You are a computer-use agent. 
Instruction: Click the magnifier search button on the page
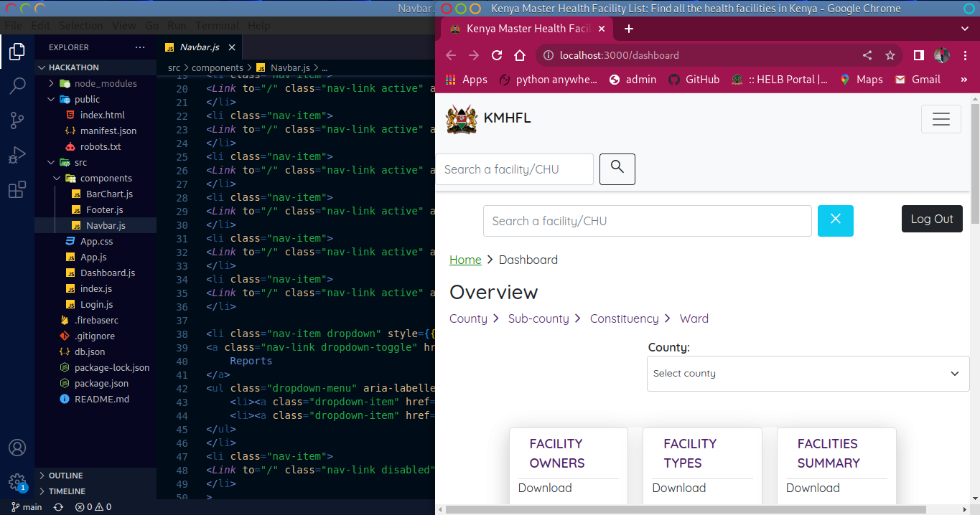pyautogui.click(x=617, y=169)
